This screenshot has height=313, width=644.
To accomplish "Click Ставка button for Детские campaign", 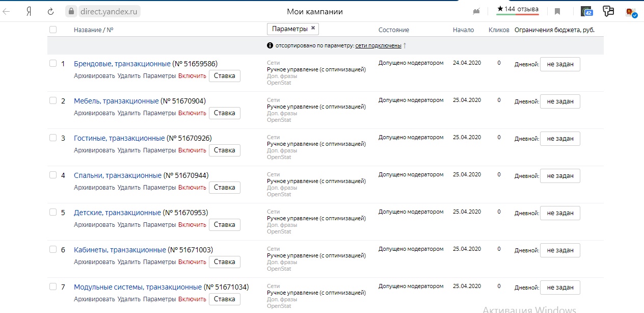I will pyautogui.click(x=225, y=225).
